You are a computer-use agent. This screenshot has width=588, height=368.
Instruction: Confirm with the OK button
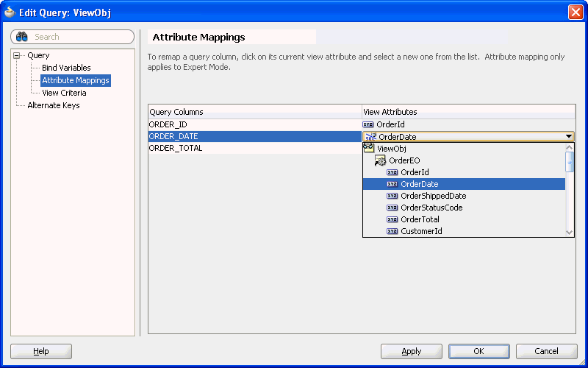pos(479,351)
